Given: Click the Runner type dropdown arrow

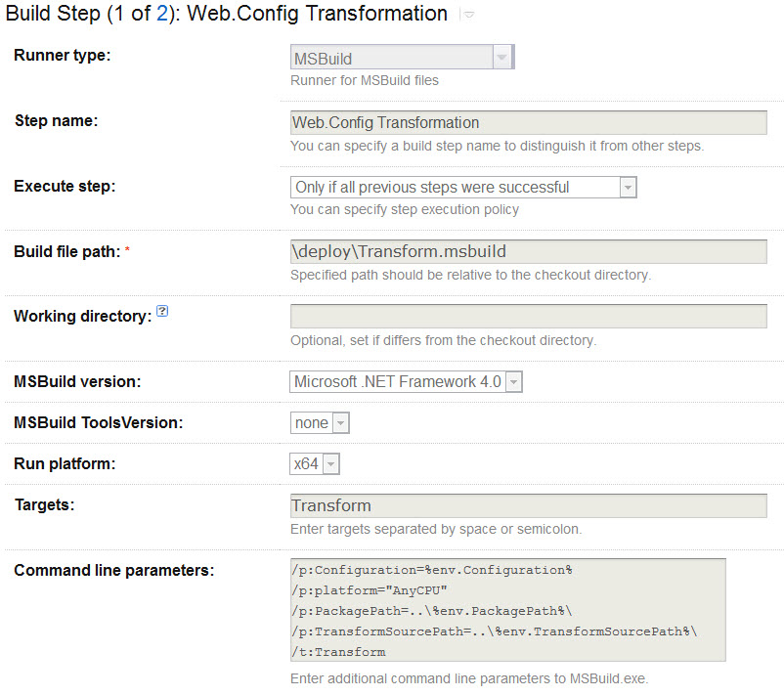Looking at the screenshot, I should [503, 57].
